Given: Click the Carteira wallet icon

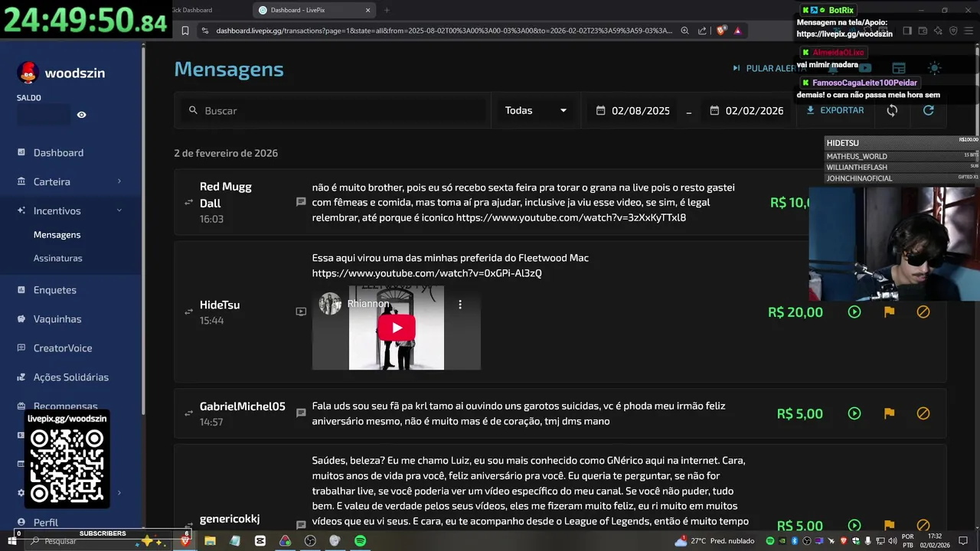Looking at the screenshot, I should tap(21, 181).
